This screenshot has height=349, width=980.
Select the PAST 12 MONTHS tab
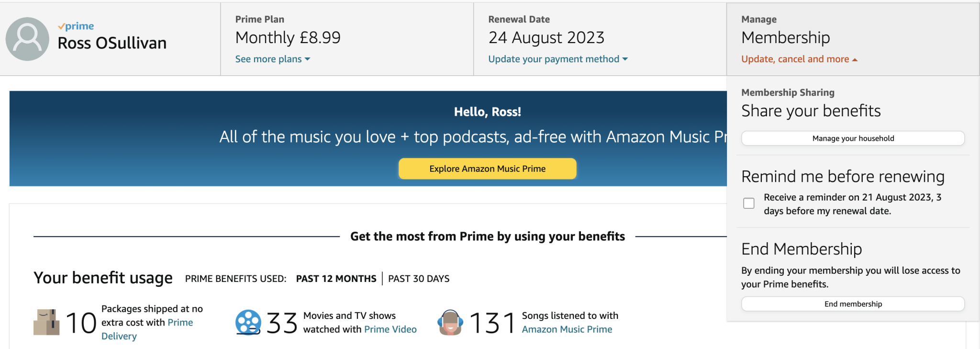click(x=336, y=279)
